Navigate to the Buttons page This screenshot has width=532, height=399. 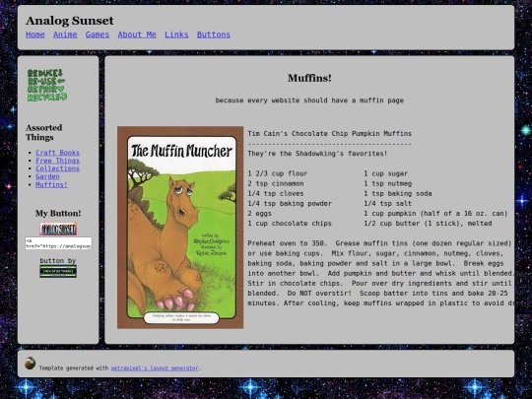214,34
